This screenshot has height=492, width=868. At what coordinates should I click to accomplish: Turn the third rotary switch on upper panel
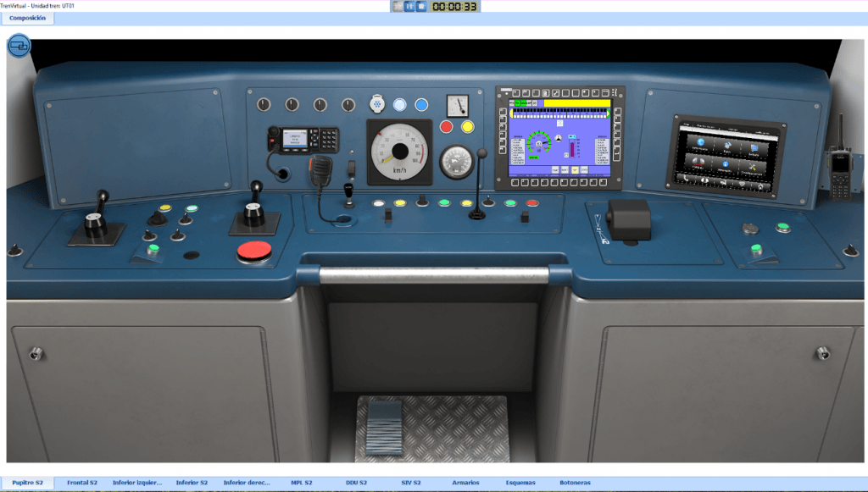pos(320,104)
